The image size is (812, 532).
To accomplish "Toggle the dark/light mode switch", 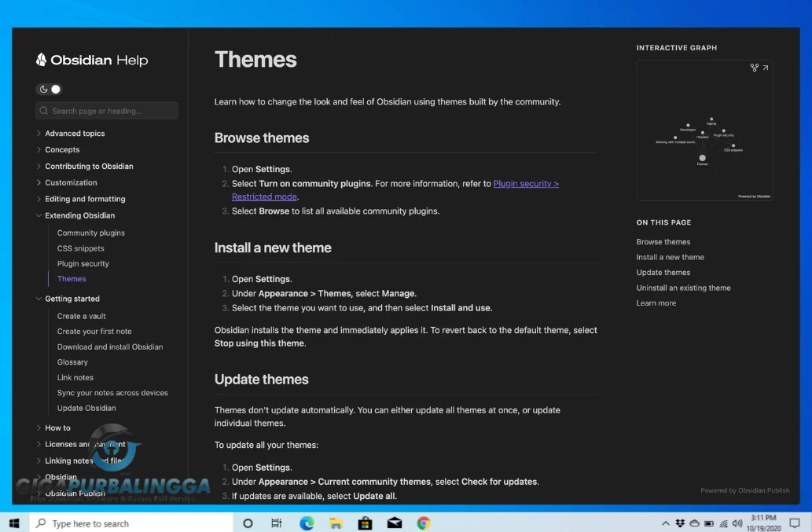I will click(50, 89).
